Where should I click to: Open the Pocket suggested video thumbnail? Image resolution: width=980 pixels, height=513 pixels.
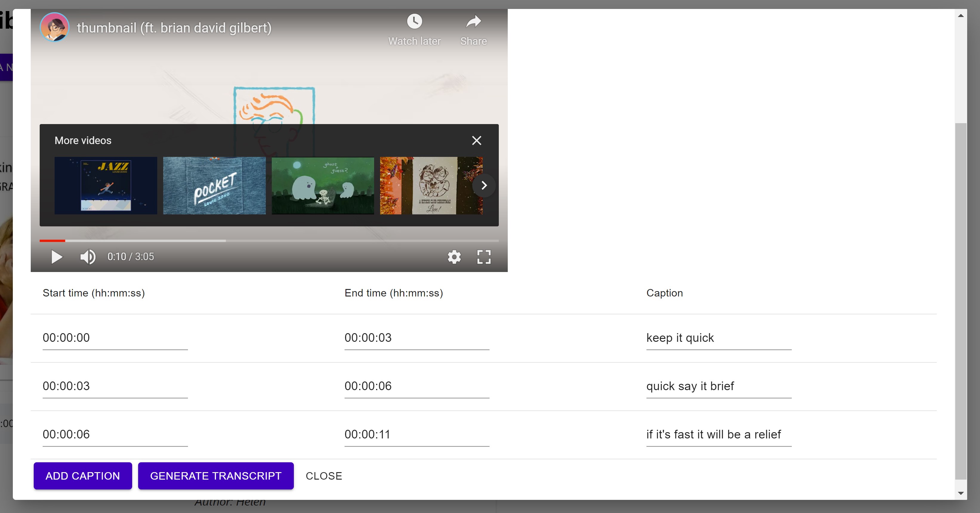(x=214, y=186)
